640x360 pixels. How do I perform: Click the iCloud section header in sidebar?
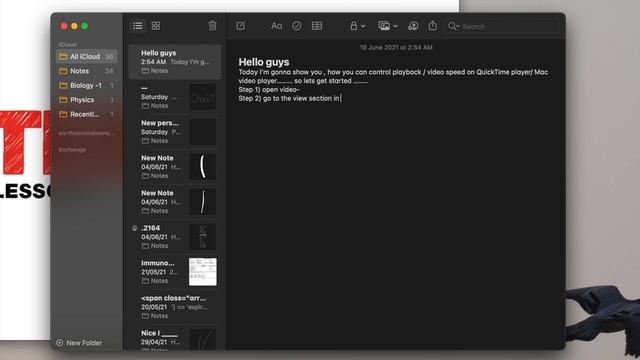pyautogui.click(x=68, y=44)
